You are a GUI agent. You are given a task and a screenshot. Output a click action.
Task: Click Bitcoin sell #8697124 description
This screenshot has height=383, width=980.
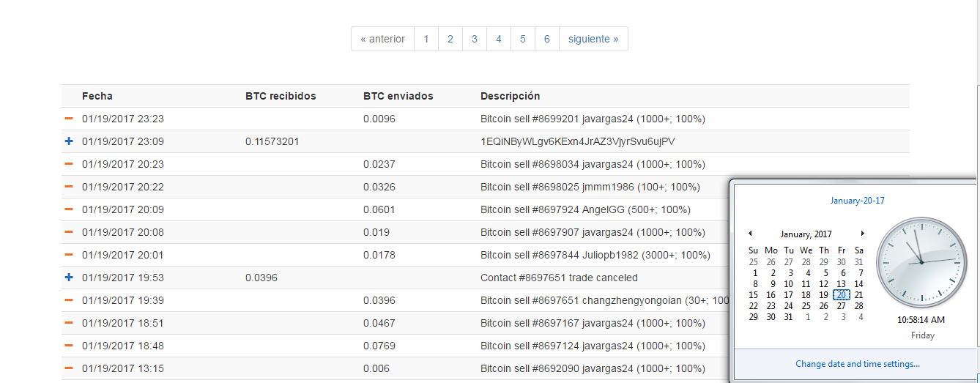point(593,346)
